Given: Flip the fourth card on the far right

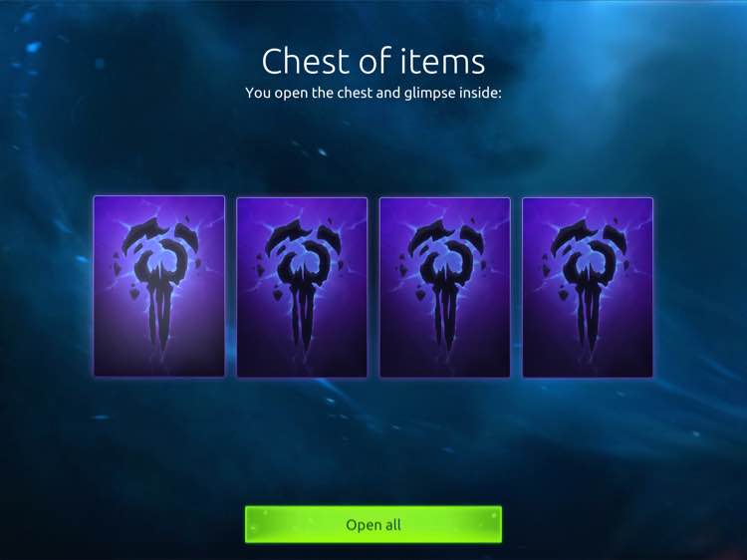Looking at the screenshot, I should [x=588, y=287].
